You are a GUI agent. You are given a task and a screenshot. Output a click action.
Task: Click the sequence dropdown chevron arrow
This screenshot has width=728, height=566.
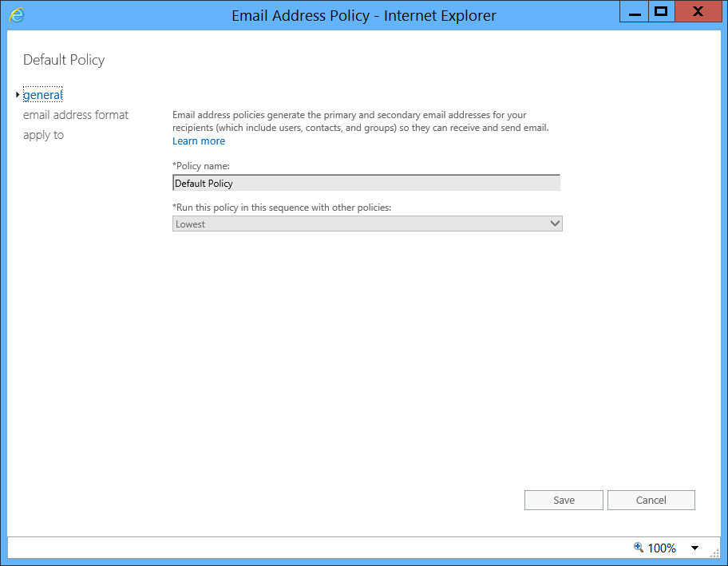555,224
